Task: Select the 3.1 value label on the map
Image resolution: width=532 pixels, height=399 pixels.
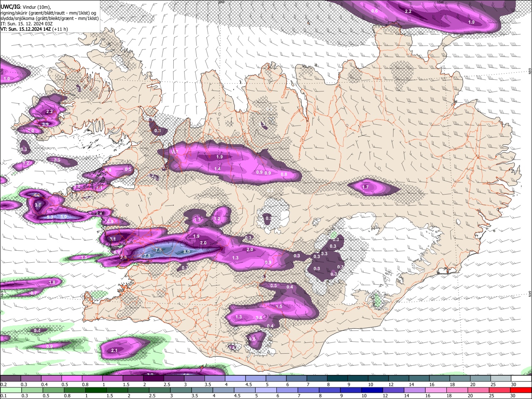Action: click(113, 239)
